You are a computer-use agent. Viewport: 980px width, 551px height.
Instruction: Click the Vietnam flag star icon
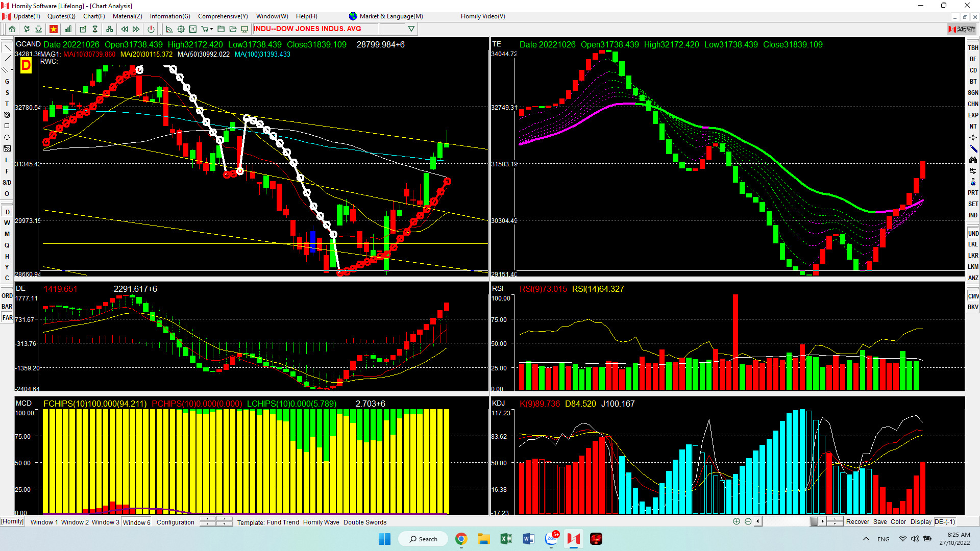tap(53, 29)
